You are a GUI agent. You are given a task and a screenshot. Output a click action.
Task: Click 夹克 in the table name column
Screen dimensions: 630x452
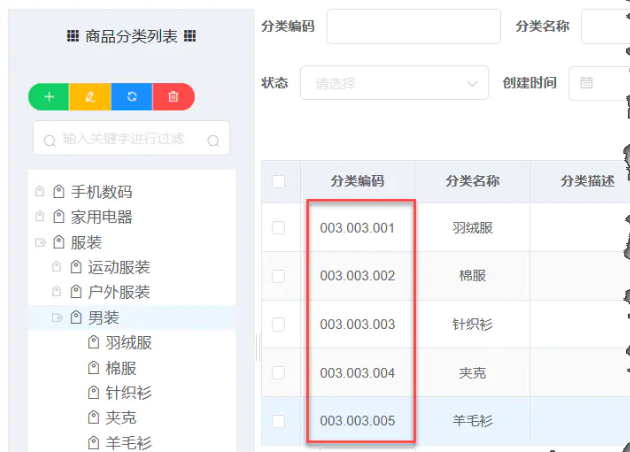click(x=472, y=373)
